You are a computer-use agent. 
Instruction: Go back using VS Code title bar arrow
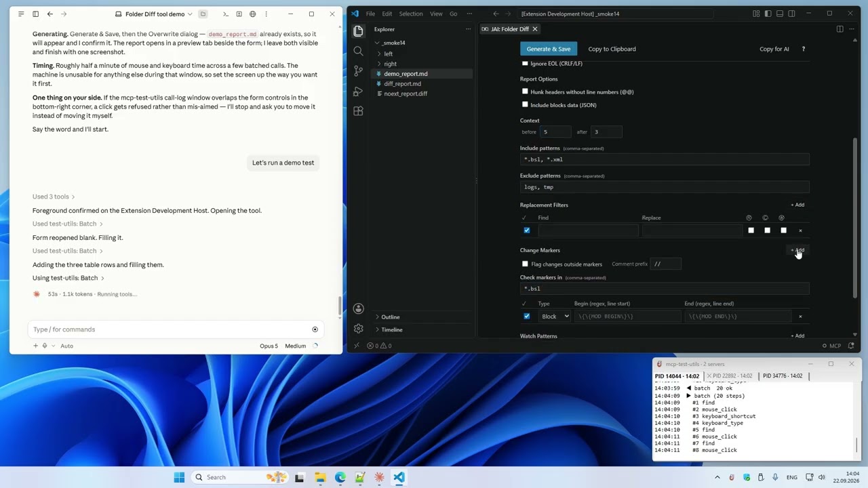point(496,14)
